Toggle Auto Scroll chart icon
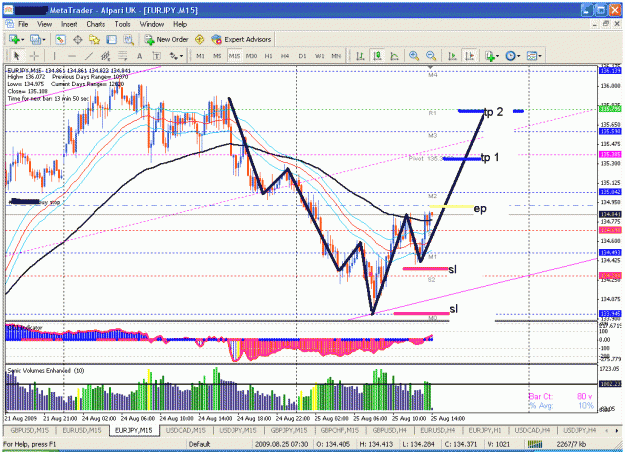 pyautogui.click(x=452, y=56)
